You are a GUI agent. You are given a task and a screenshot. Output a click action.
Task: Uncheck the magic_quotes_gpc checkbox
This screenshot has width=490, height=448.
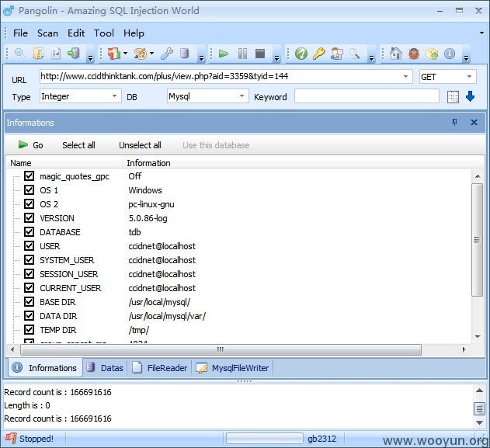click(x=29, y=176)
